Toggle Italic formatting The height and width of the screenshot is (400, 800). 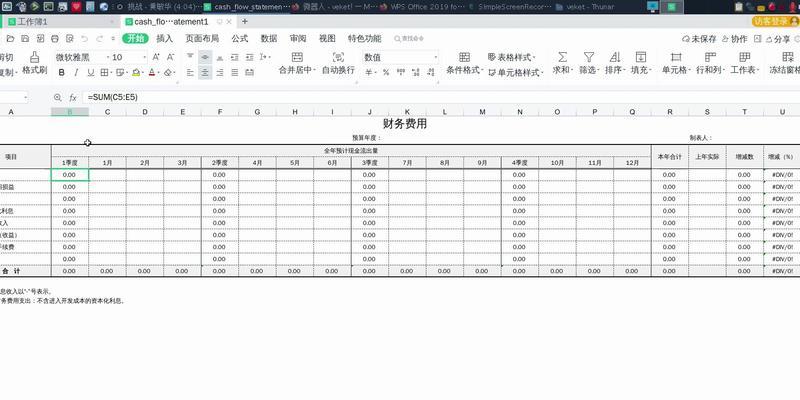pyautogui.click(x=76, y=72)
